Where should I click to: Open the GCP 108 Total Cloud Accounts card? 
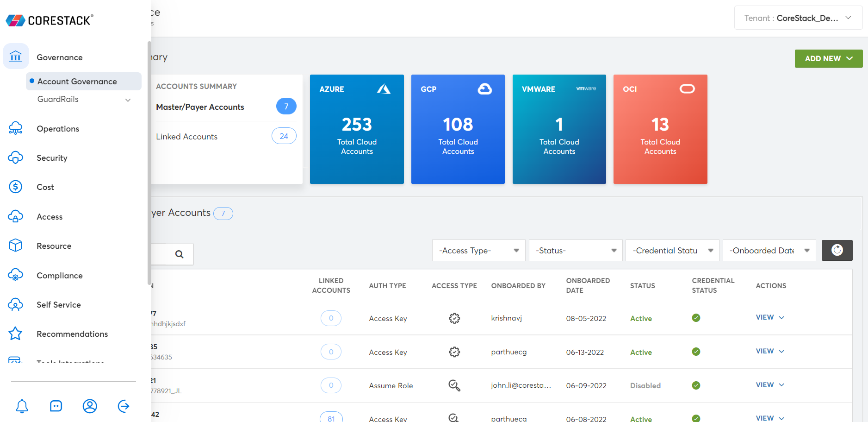coord(458,129)
